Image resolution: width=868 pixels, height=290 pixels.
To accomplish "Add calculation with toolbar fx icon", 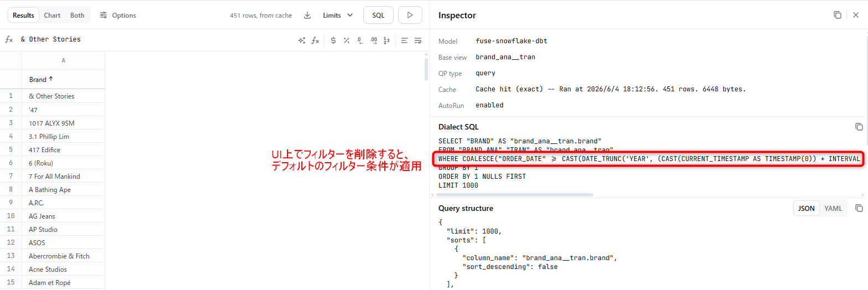I will point(315,40).
